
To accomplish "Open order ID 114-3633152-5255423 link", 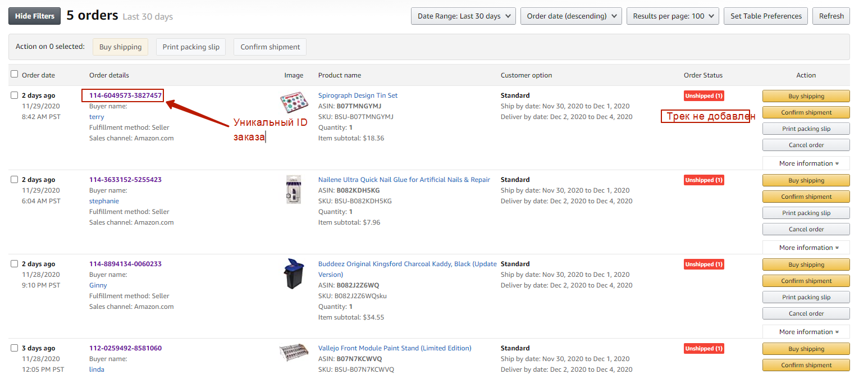I will pos(125,180).
